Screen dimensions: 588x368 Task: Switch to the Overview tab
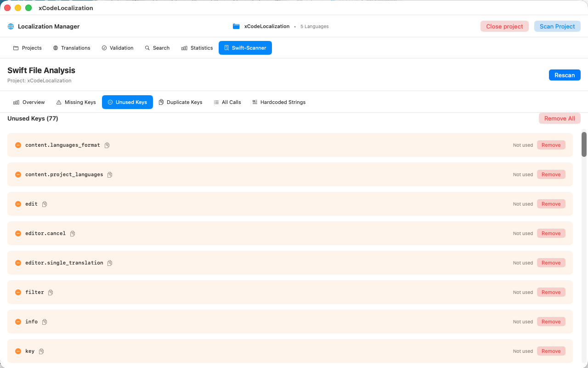29,102
